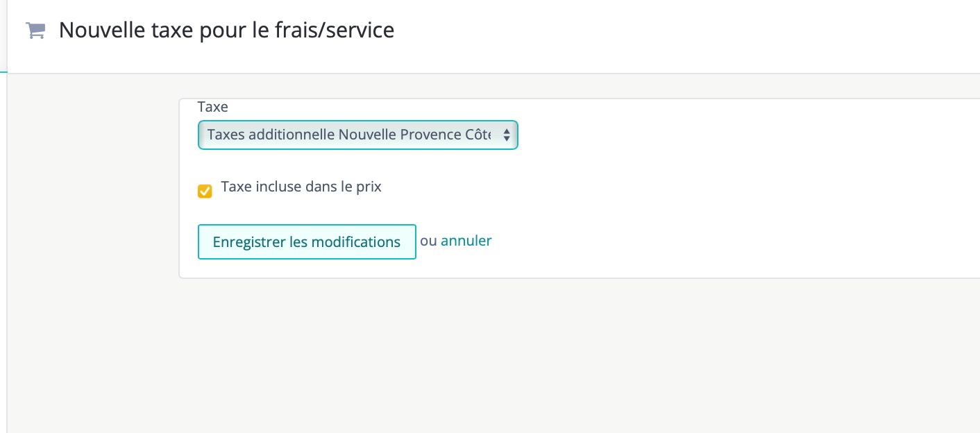Click the narrow left sidebar strip
980x433 pixels.
click(x=3, y=243)
